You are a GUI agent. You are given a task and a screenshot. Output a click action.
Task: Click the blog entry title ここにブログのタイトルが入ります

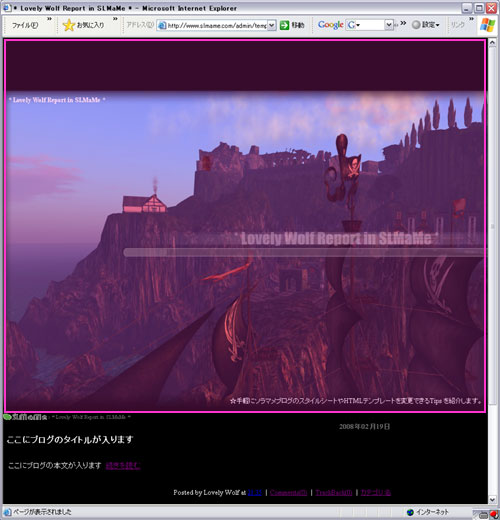(x=70, y=440)
